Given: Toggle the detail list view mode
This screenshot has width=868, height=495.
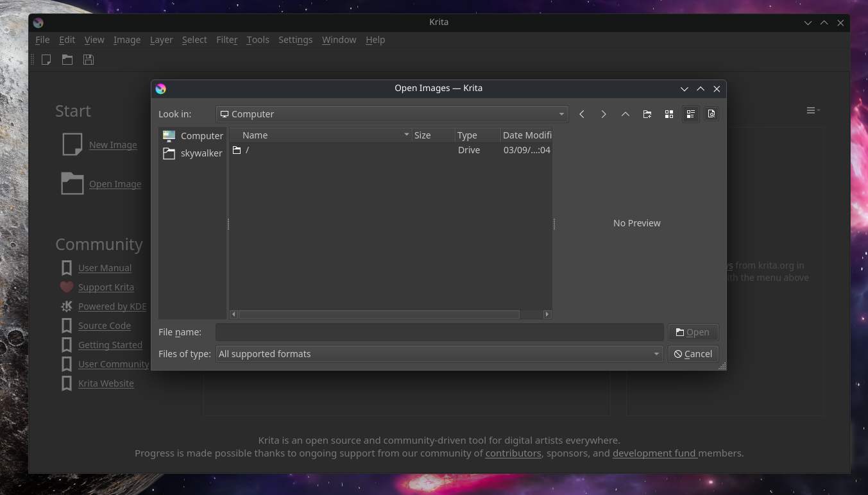Looking at the screenshot, I should (x=690, y=114).
